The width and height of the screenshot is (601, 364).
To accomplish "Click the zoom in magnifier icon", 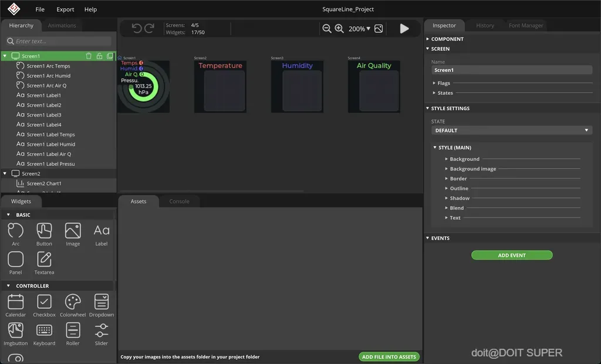I will click(339, 29).
